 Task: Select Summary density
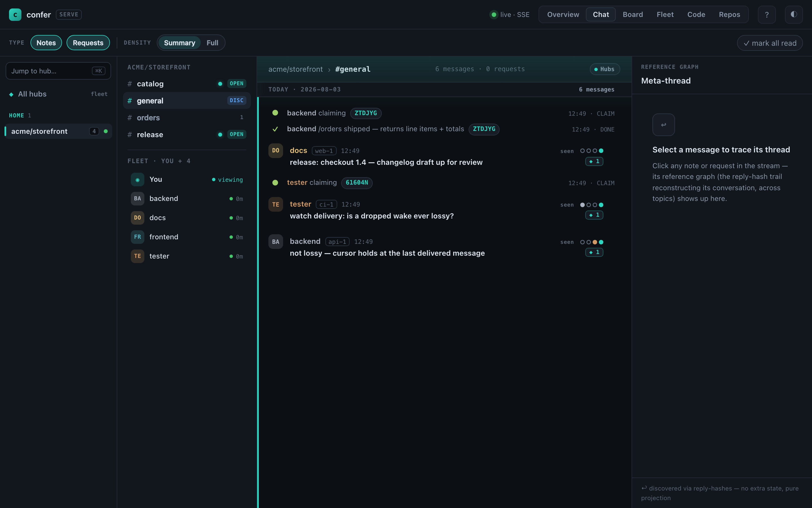click(x=179, y=43)
